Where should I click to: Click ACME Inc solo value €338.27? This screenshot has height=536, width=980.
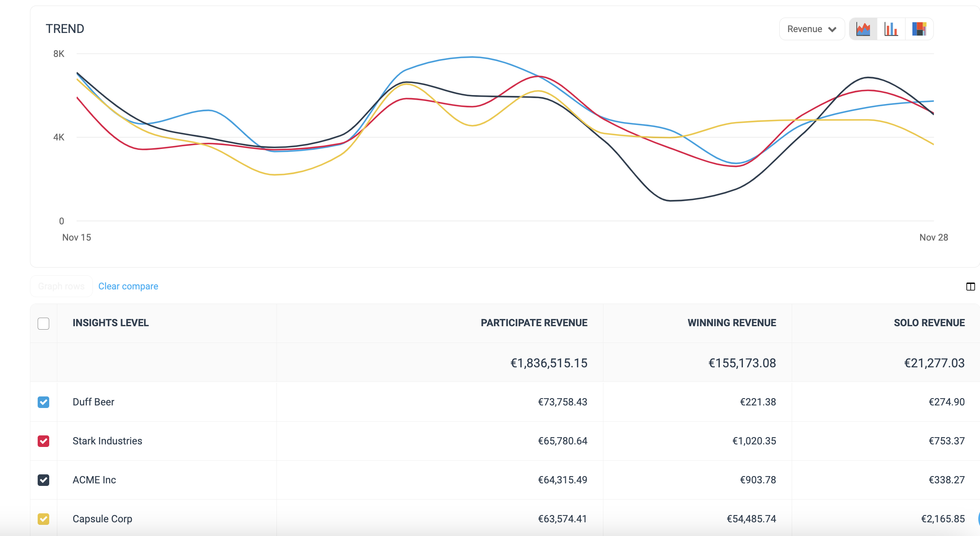point(947,480)
